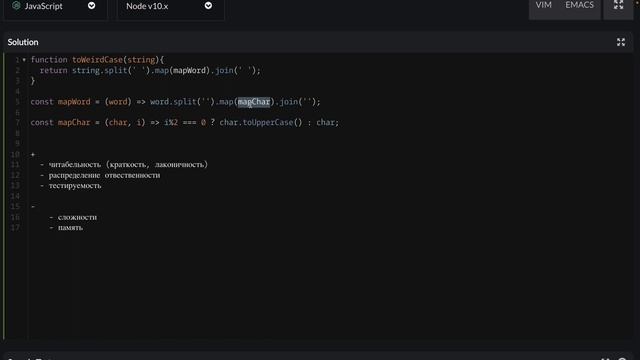The height and width of the screenshot is (360, 640).
Task: Click line number 10 in the gutter
Action: [x=15, y=154]
